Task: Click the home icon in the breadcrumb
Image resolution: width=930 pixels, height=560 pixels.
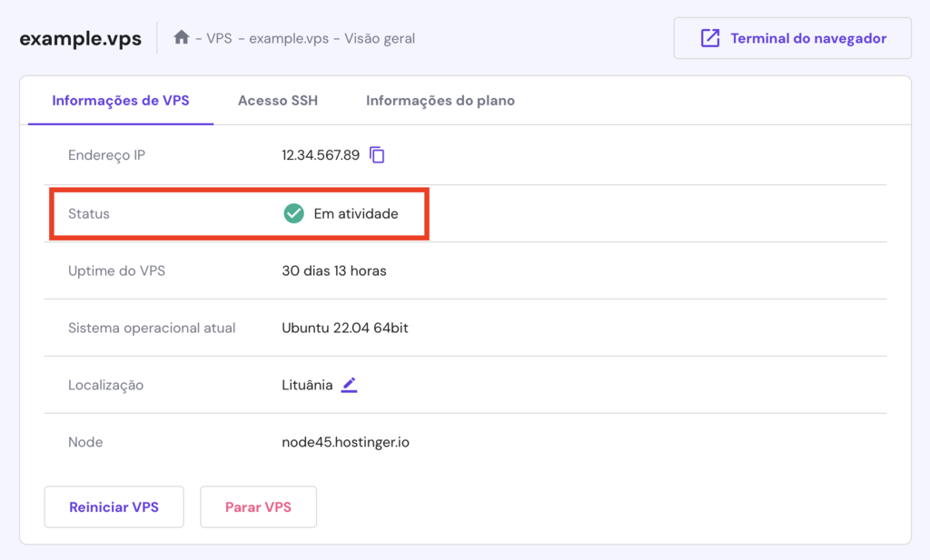Action: 181,38
